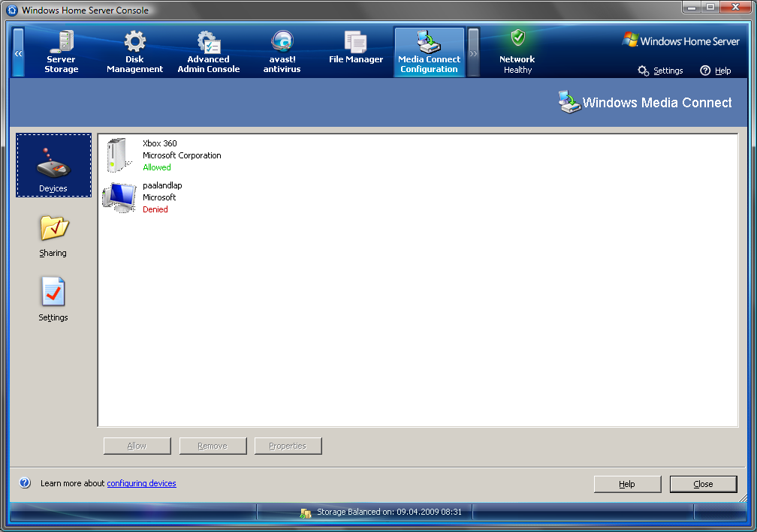Screen dimensions: 757x532
Task: Open the avast! antivirus tab
Action: tap(282, 52)
